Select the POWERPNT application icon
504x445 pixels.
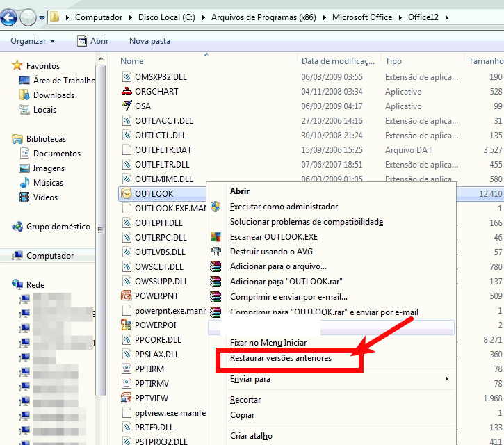[127, 296]
